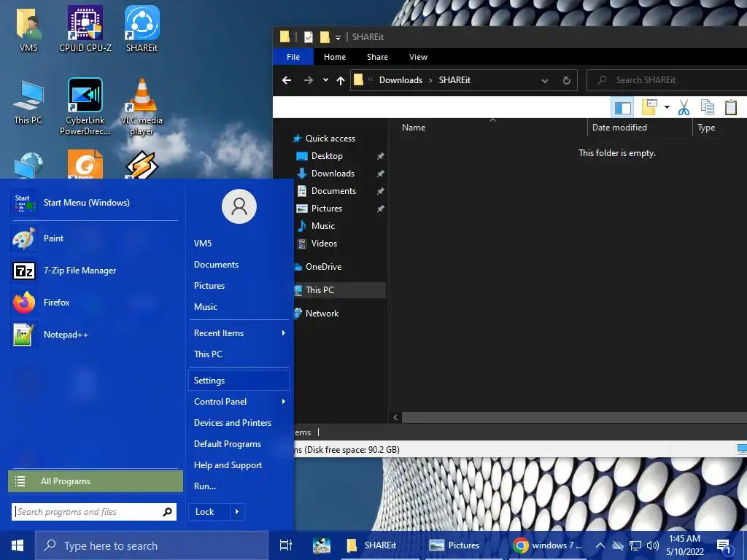The width and height of the screenshot is (747, 560).
Task: Open SHAREit desktop shortcut
Action: click(x=142, y=28)
